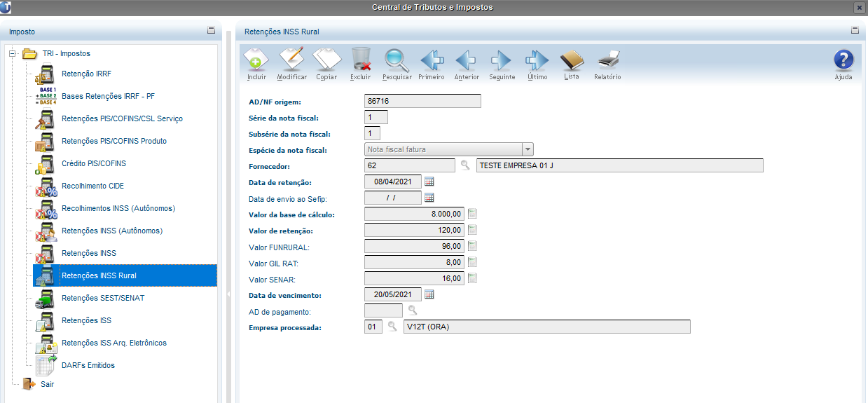Select Retenções ISS tree item
The width and height of the screenshot is (868, 403).
[86, 320]
